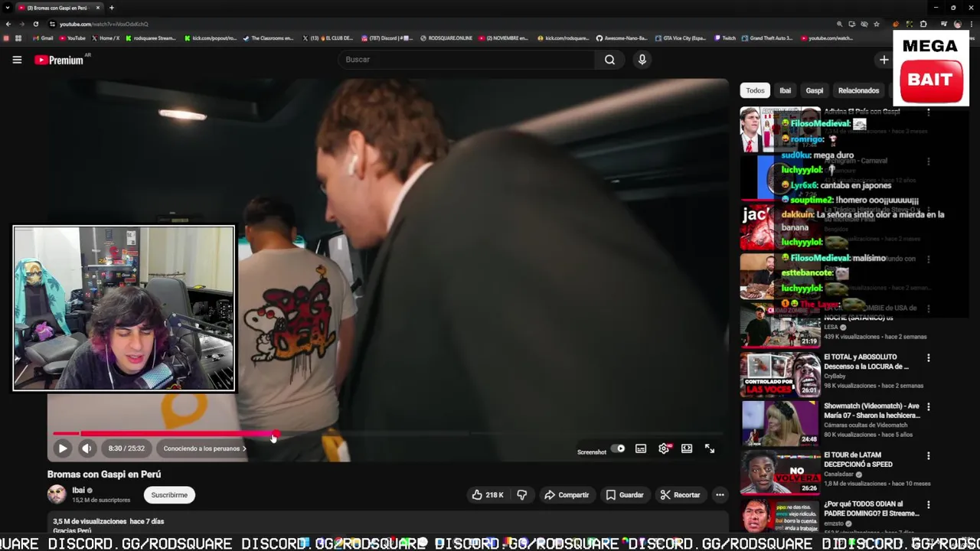
Task: Open the Ibai channel name link
Action: coord(78,491)
